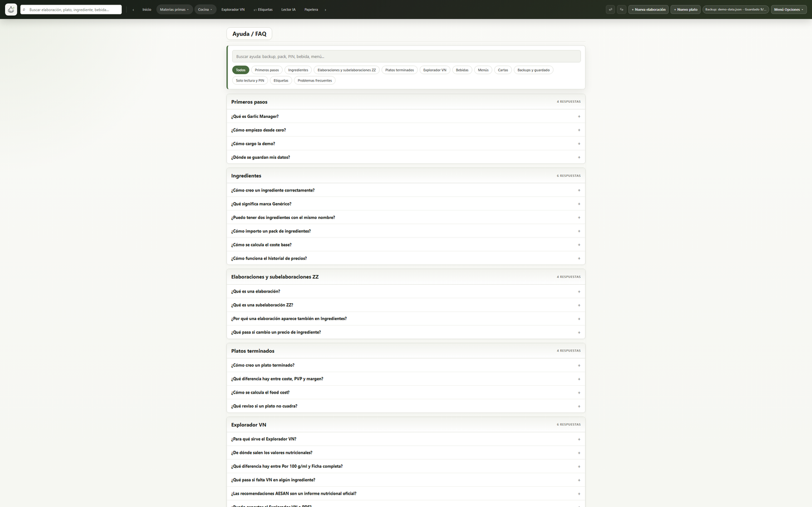Click plus icon for "¿Cómo se calcula el food cost?"

pyautogui.click(x=579, y=392)
